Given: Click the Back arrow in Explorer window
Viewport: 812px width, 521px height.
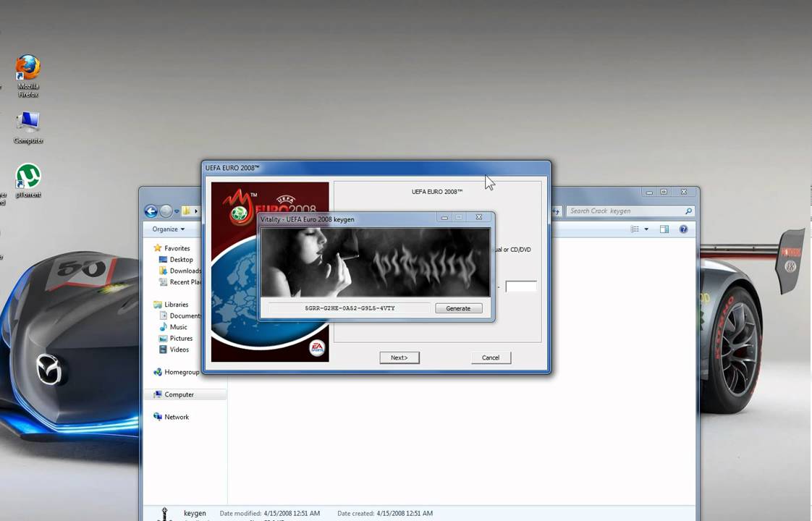Looking at the screenshot, I should pos(151,211).
